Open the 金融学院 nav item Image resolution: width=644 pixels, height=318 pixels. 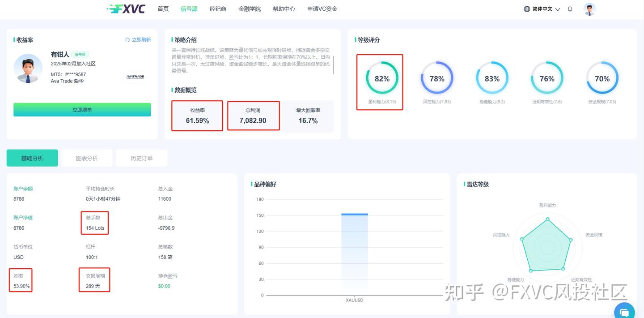(x=250, y=9)
